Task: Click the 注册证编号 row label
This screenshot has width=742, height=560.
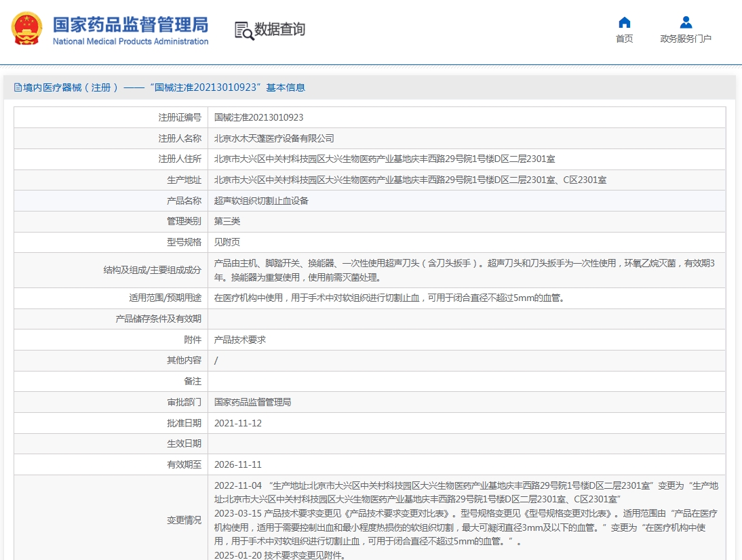Action: coord(180,117)
